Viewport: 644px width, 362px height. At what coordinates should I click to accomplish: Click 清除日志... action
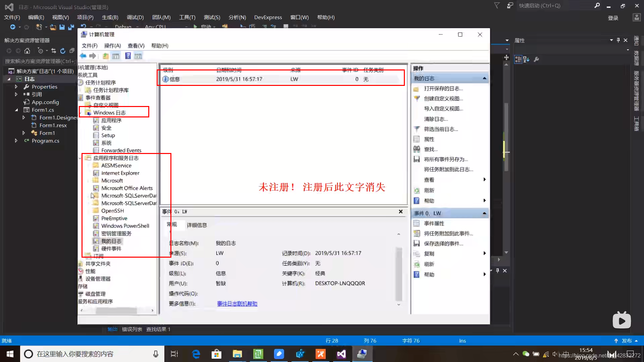[x=436, y=119]
